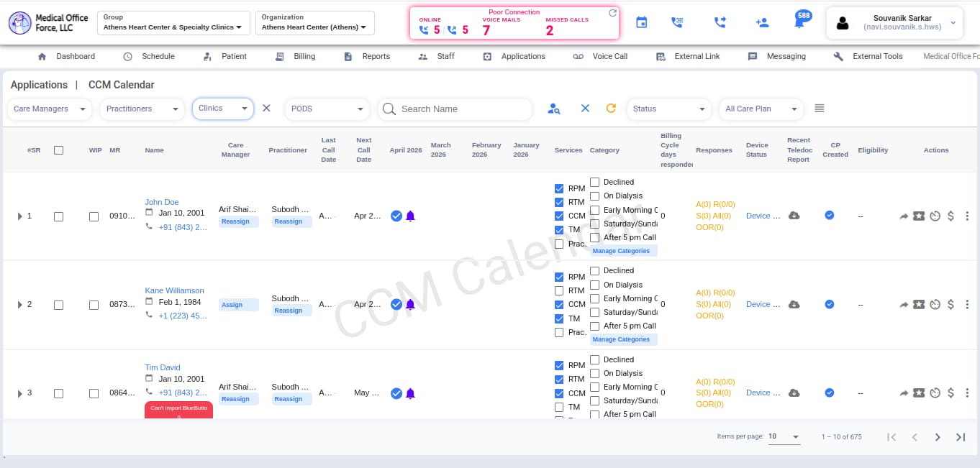This screenshot has width=980, height=468.
Task: Expand row 1 details for John Doe
Action: [x=20, y=216]
